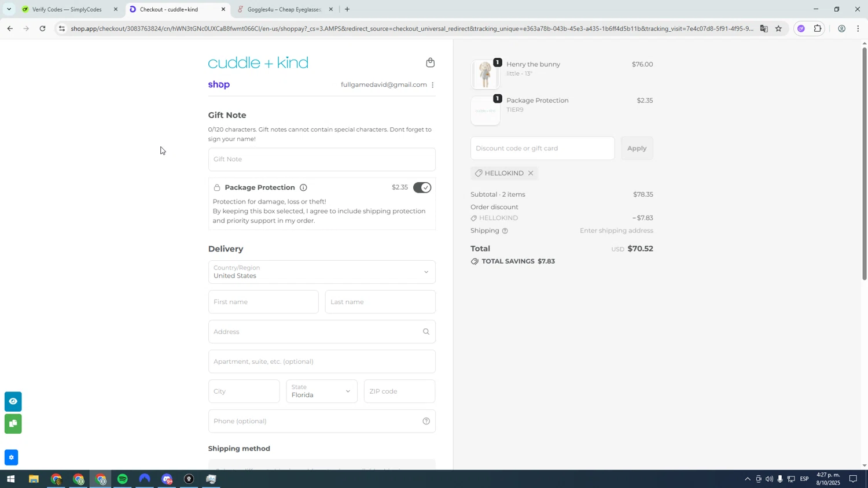Open Spotify from the taskbar
The height and width of the screenshot is (488, 868).
pos(123,479)
